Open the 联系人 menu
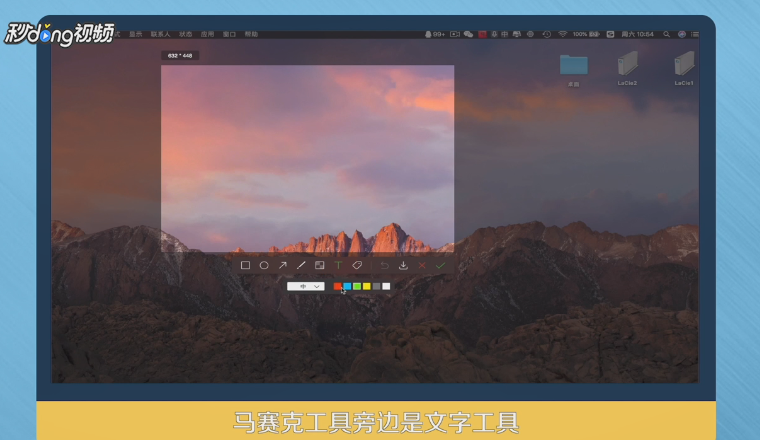 coord(160,34)
